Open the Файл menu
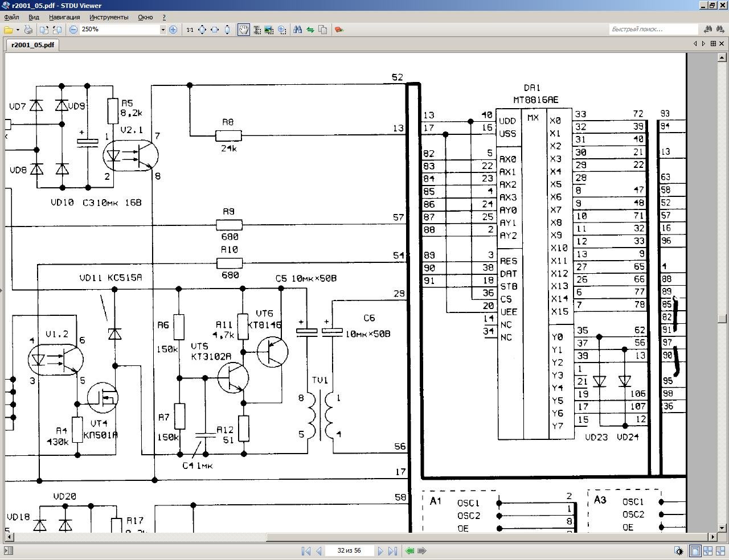The height and width of the screenshot is (560, 729). [11, 17]
